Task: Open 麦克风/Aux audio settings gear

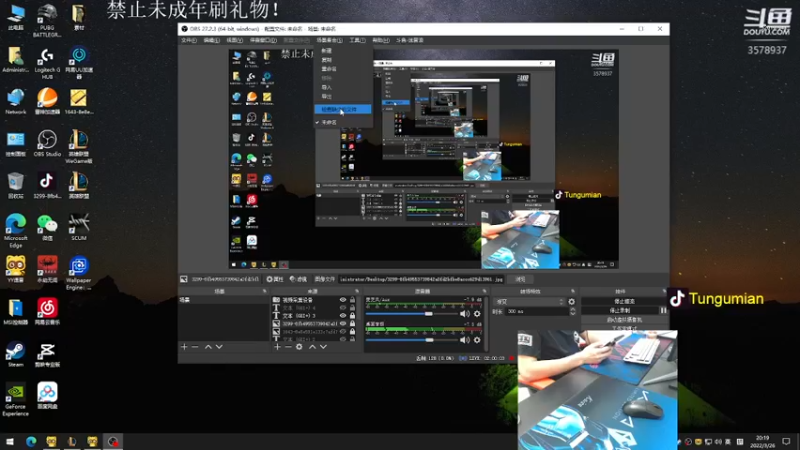Action: click(477, 314)
